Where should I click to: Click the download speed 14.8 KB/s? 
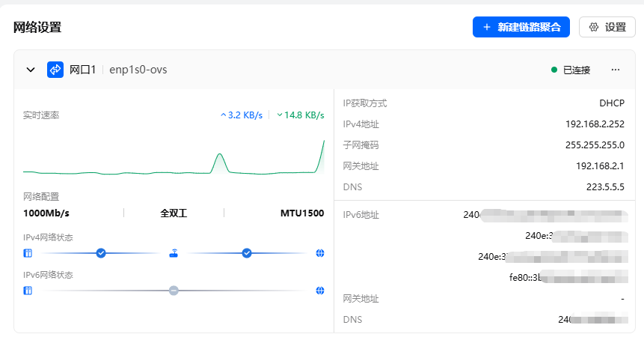click(301, 115)
